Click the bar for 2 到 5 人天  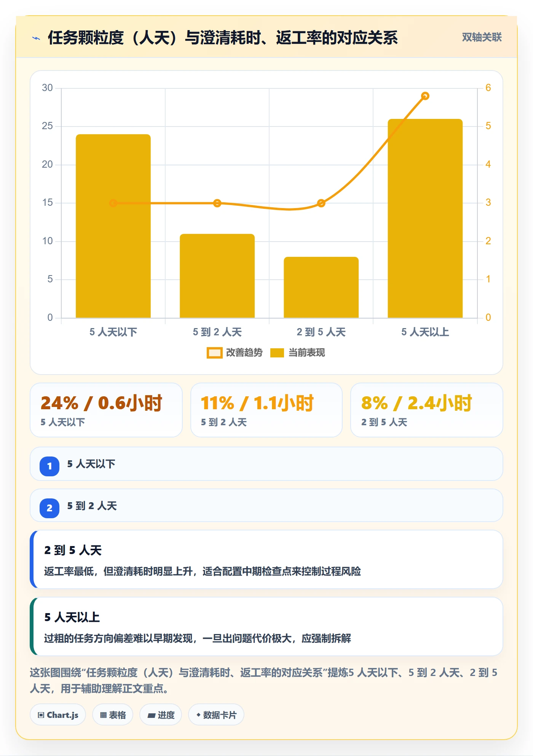[x=321, y=287]
